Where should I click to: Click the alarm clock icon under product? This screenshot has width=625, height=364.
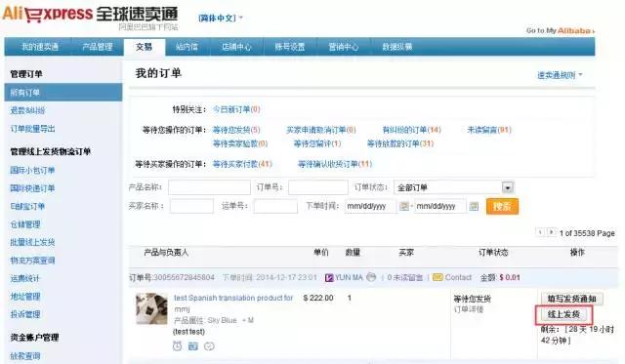178,346
